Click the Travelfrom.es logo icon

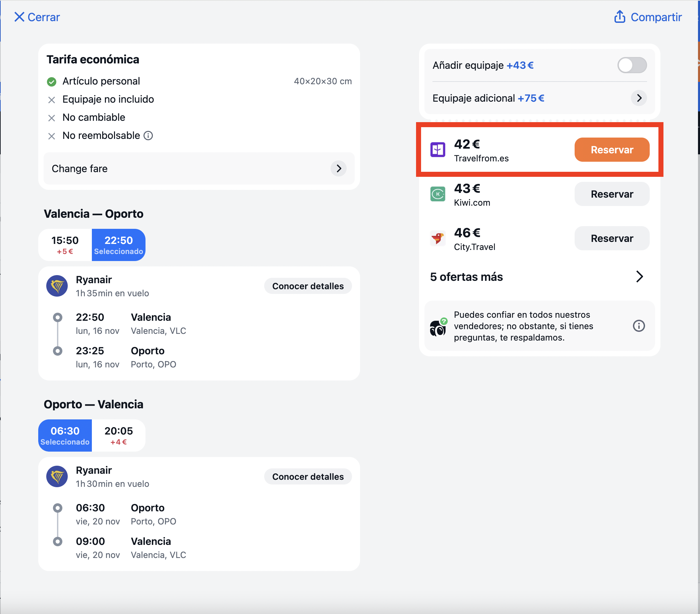[x=437, y=150]
